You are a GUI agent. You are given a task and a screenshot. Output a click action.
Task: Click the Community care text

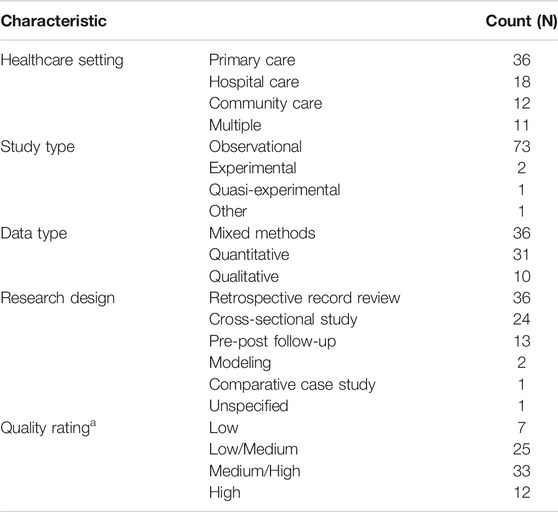[x=265, y=104]
